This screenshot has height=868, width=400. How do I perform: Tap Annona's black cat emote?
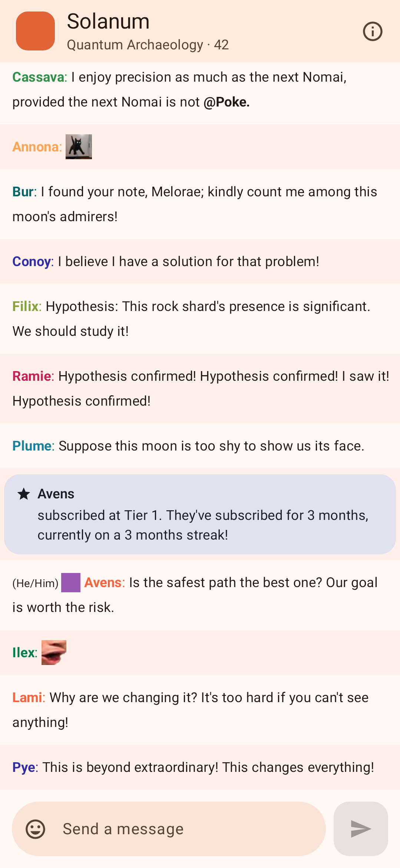79,147
